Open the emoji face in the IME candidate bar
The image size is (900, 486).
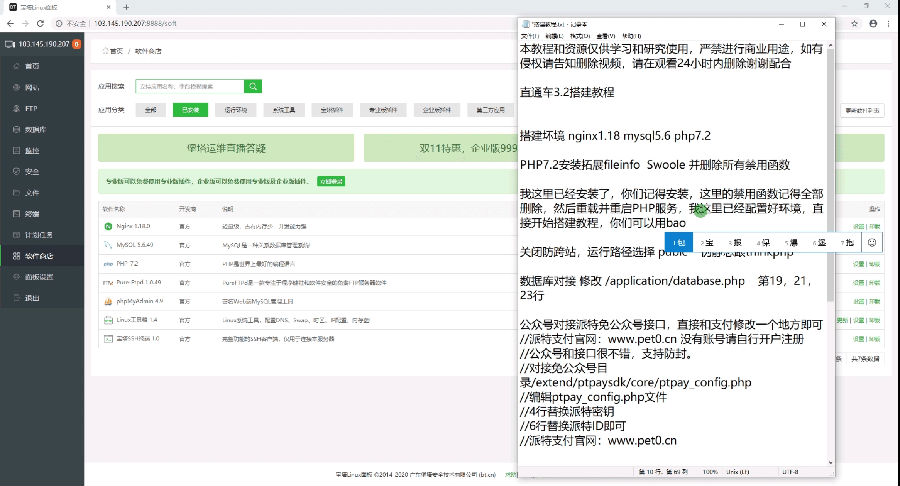(872, 243)
